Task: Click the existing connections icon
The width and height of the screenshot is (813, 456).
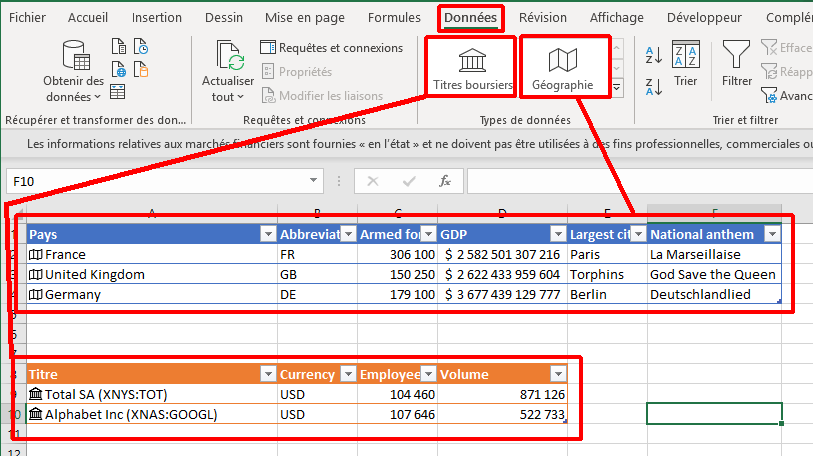Action: pos(141,69)
